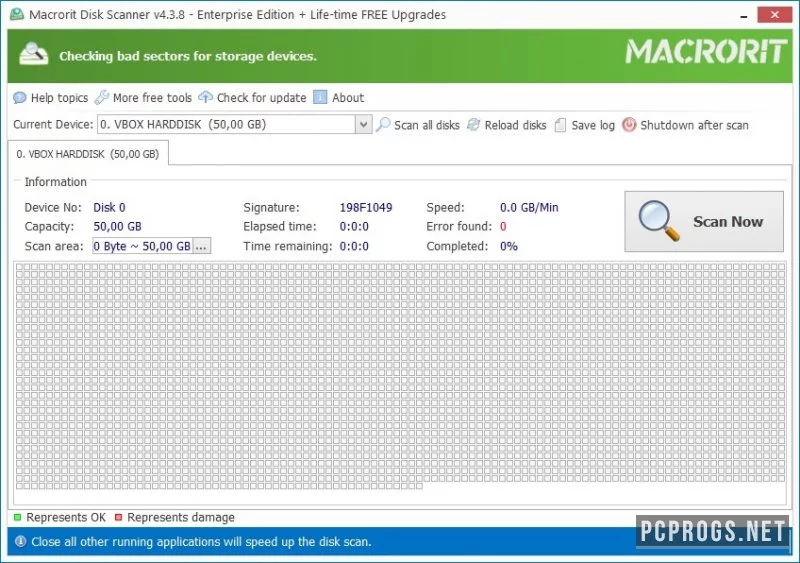Click the Time remaining value 0:0:0
800x563 pixels.
click(x=354, y=246)
